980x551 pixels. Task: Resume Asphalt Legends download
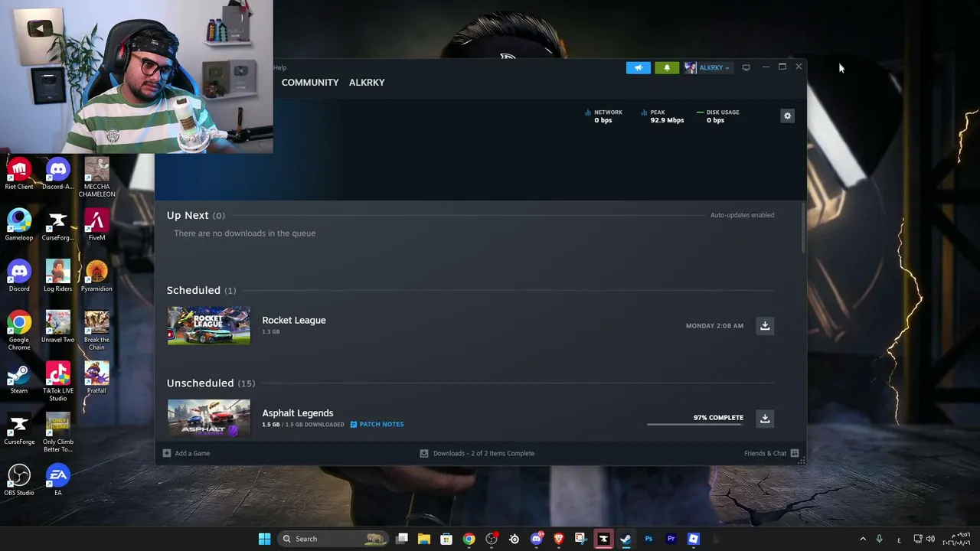click(x=764, y=418)
